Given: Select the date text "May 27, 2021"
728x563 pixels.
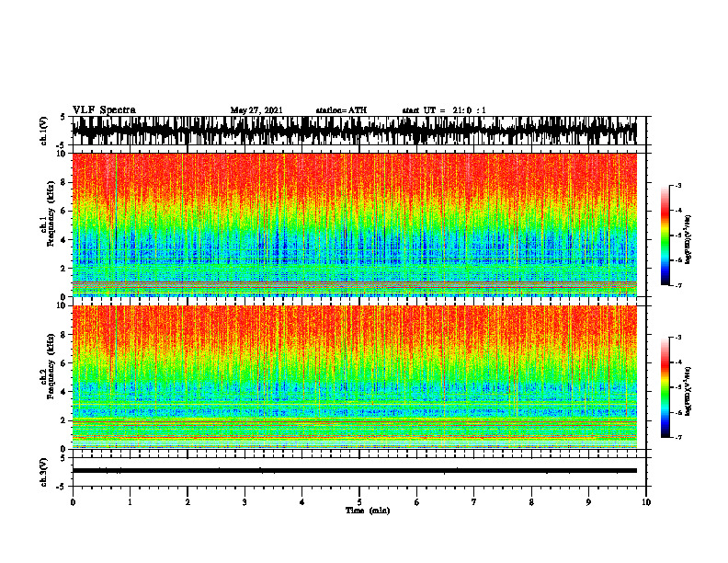Looking at the screenshot, I should 256,110.
